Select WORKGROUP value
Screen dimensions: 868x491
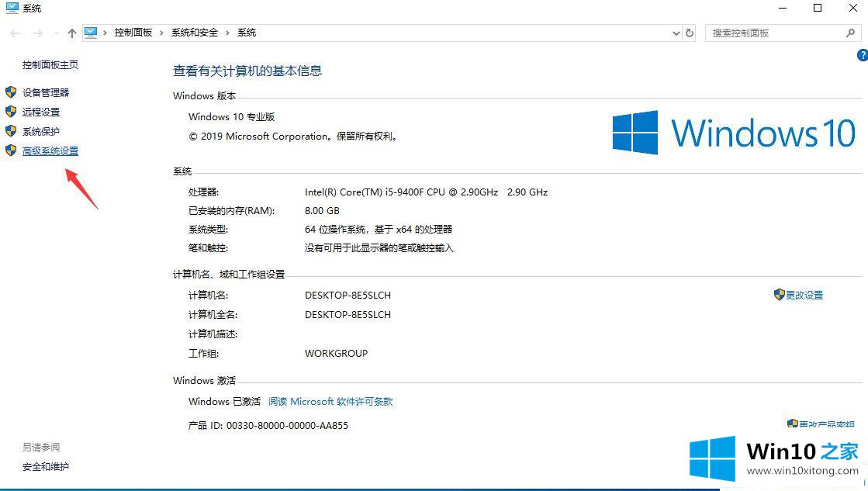pyautogui.click(x=336, y=353)
